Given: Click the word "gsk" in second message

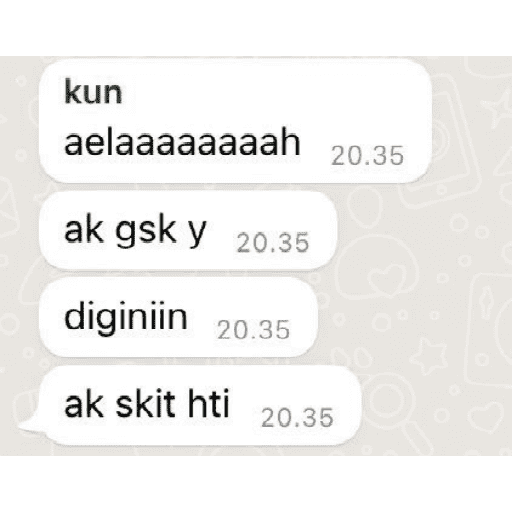Looking at the screenshot, I should (146, 231).
